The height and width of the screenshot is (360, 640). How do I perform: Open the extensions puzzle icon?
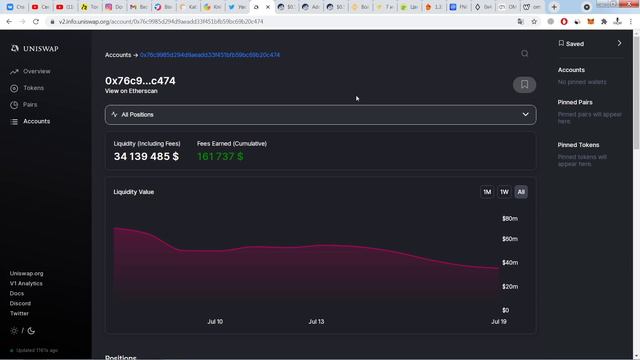[x=604, y=22]
